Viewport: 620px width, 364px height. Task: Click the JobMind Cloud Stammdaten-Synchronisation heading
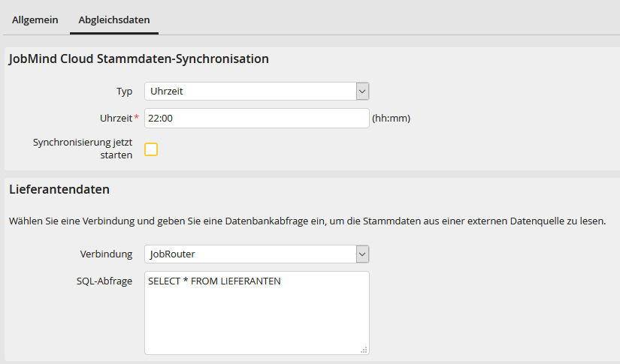[139, 59]
